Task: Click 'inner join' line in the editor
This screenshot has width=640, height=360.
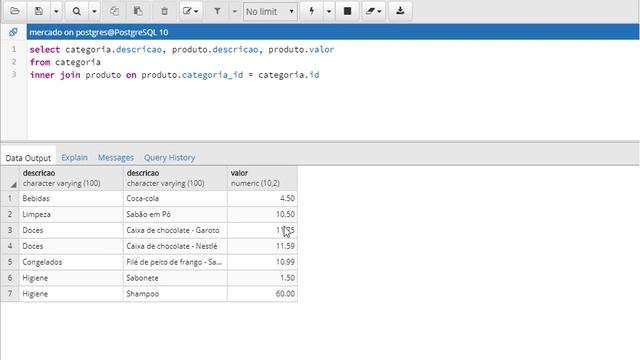Action: pos(174,75)
